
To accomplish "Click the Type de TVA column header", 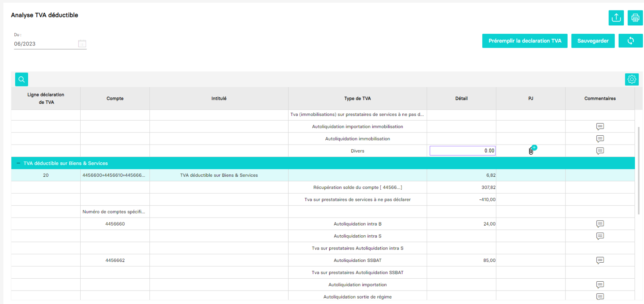I will [358, 98].
